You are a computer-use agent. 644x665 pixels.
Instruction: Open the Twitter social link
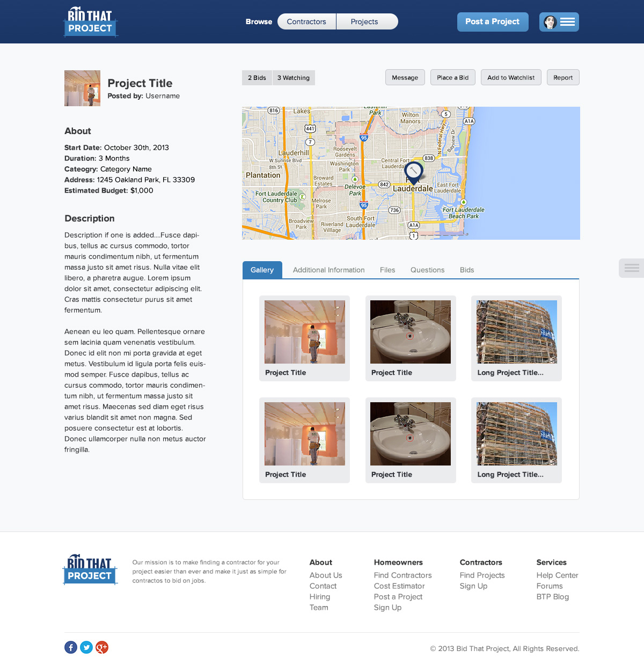click(x=86, y=647)
